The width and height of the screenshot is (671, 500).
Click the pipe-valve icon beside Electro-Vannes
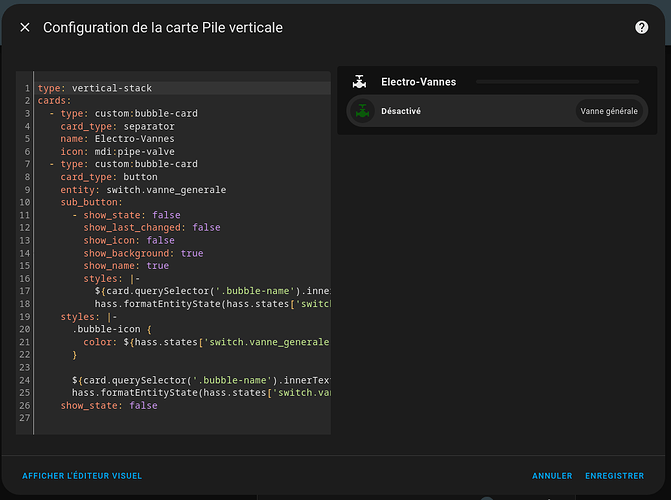click(359, 81)
